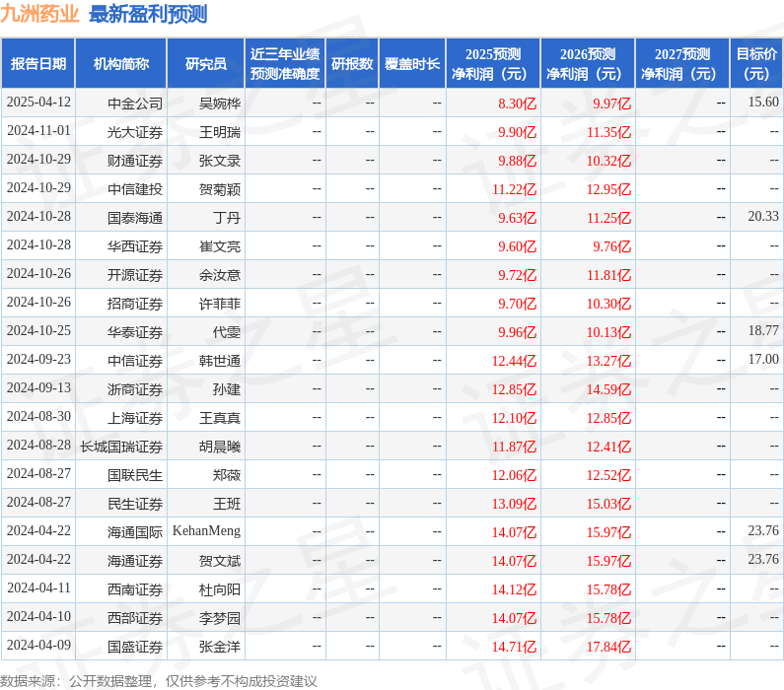Click analyst 余汝意

coord(220,275)
